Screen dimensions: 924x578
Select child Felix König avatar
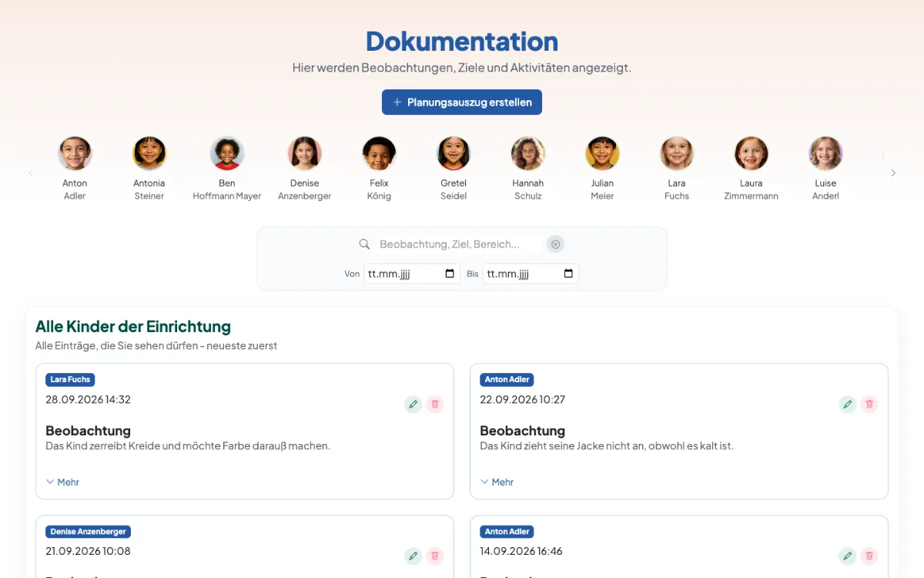click(x=379, y=153)
